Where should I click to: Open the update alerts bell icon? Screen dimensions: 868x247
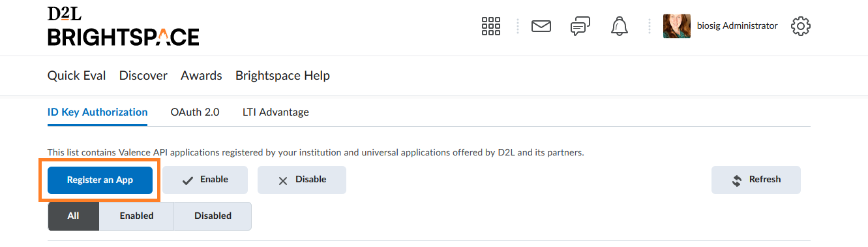coord(619,26)
